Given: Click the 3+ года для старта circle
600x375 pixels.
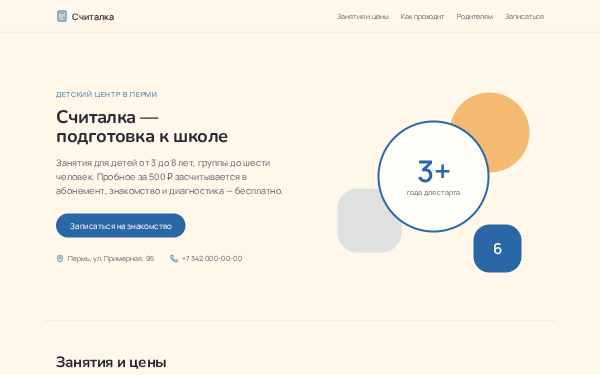Looking at the screenshot, I should pos(433,176).
